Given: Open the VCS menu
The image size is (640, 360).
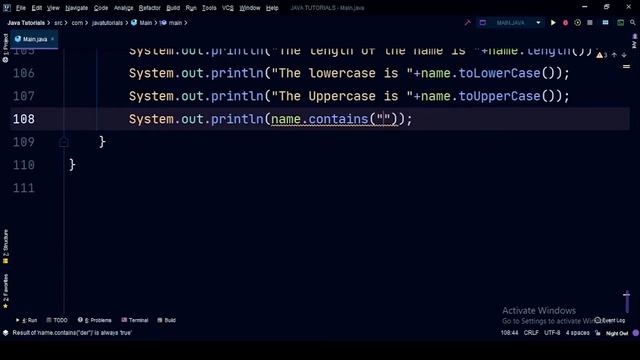Looking at the screenshot, I should (228, 8).
